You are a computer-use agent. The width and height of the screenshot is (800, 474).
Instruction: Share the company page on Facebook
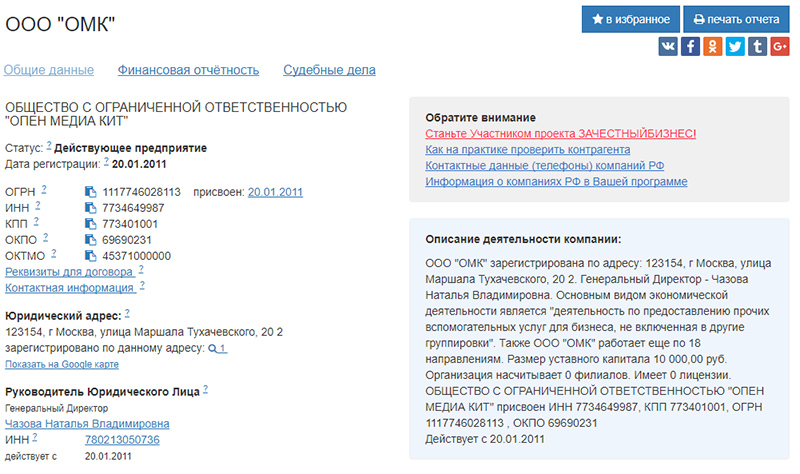pyautogui.click(x=690, y=46)
